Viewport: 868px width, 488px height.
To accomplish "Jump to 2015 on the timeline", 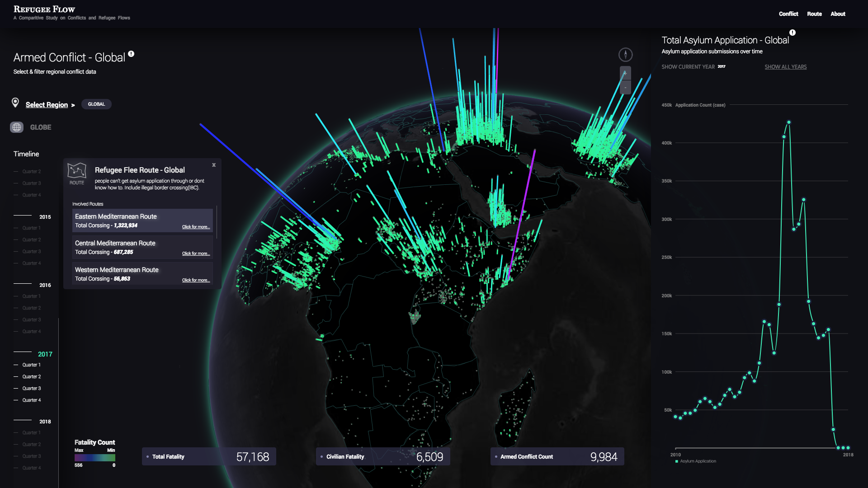I will [x=45, y=217].
